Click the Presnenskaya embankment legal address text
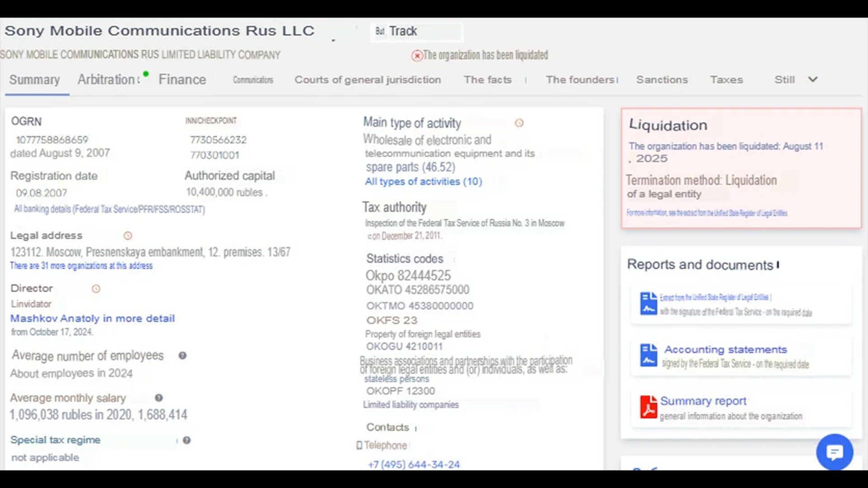This screenshot has height=488, width=868. 151,252
